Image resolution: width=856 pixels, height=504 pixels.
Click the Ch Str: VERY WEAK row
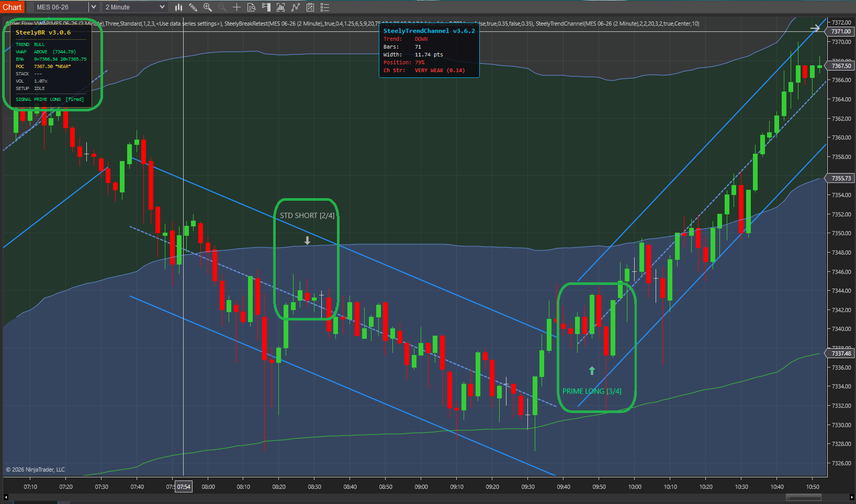pyautogui.click(x=424, y=71)
